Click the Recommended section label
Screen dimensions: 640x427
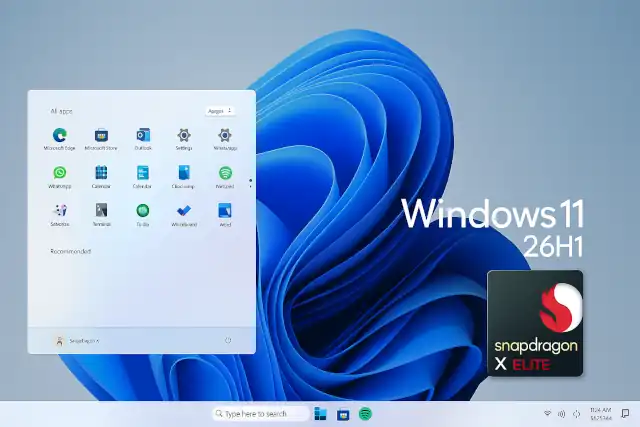(71, 251)
